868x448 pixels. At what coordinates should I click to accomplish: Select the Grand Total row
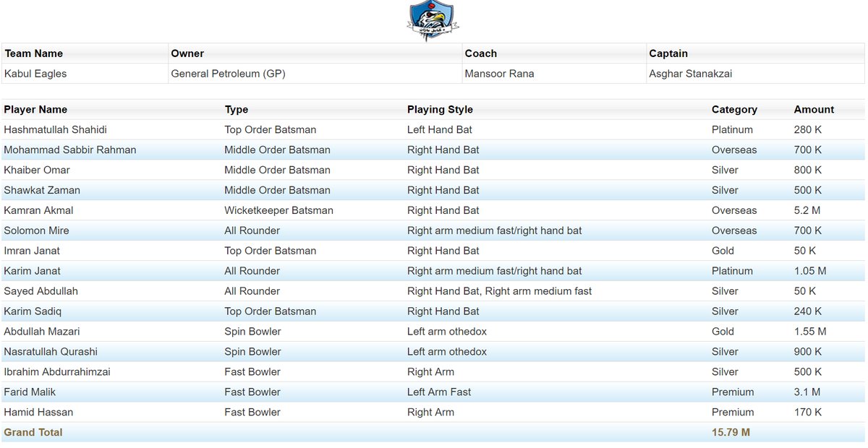click(33, 432)
